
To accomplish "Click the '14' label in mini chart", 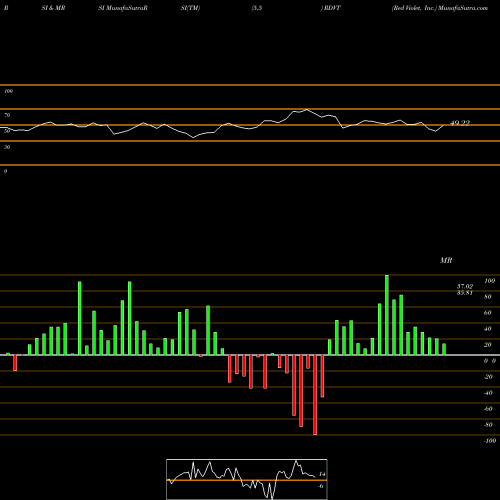I will (x=322, y=474).
